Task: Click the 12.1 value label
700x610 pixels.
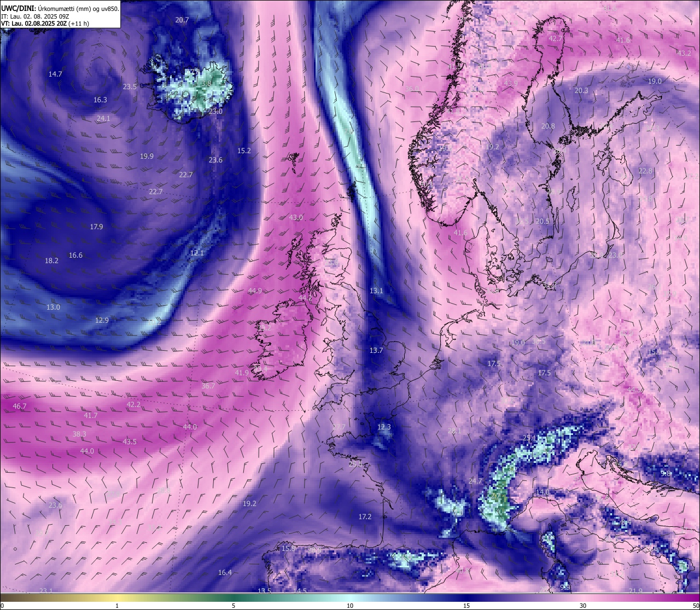Action: coord(197,253)
